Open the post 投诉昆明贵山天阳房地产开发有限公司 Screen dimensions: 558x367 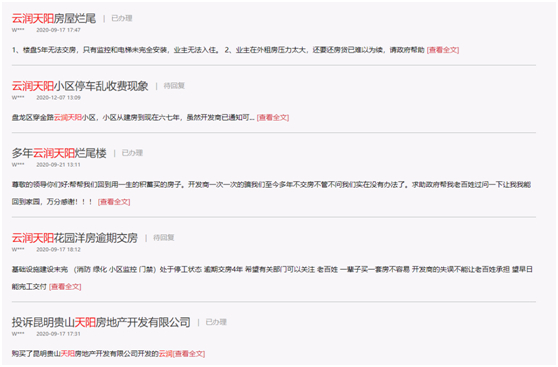101,322
